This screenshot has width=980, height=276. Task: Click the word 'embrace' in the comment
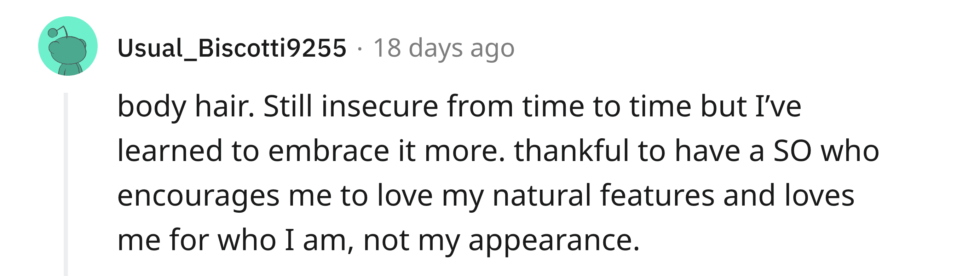(328, 151)
